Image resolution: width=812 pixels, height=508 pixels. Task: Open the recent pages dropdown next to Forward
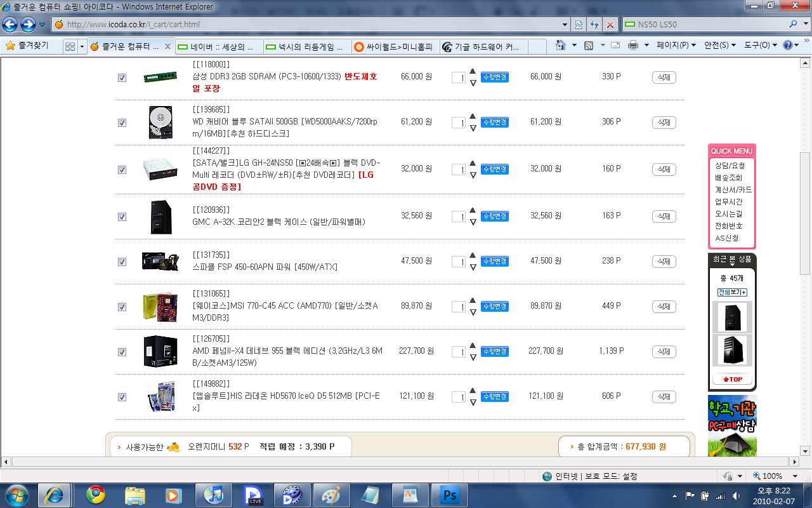42,24
